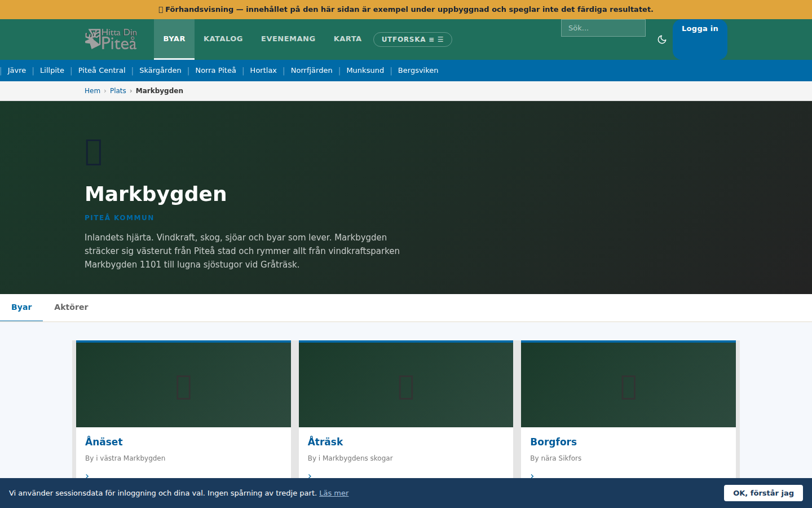Open Åträsk card image
This screenshot has height=508, width=812.
click(x=406, y=385)
